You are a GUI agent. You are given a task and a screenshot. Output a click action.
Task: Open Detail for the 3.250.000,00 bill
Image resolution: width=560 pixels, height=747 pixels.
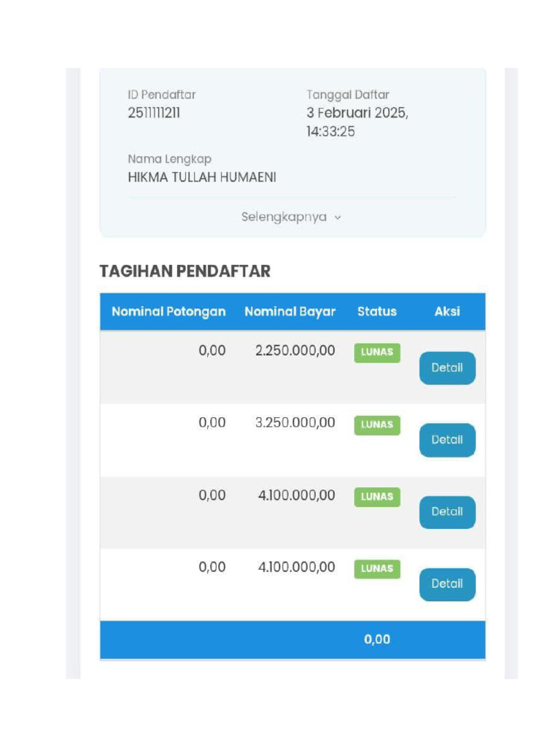pos(447,440)
